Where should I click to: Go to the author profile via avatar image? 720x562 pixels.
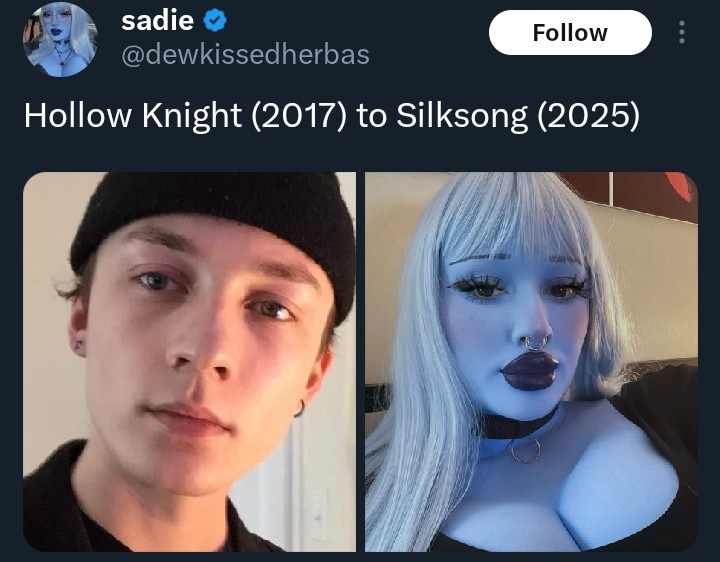(x=60, y=39)
